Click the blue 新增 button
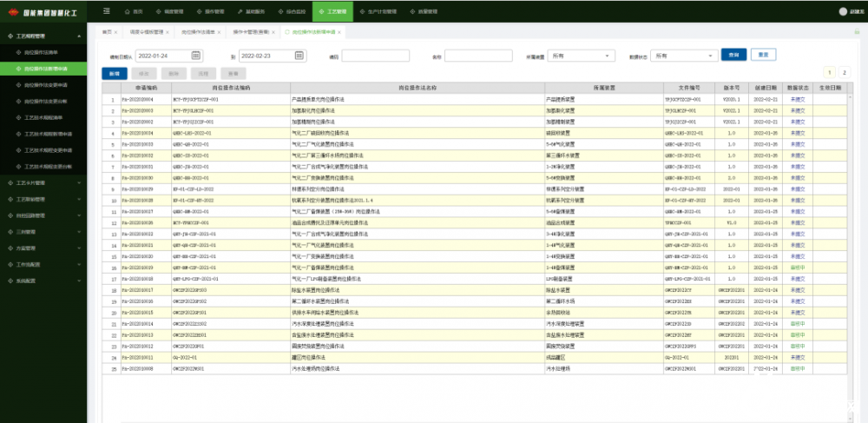 115,74
